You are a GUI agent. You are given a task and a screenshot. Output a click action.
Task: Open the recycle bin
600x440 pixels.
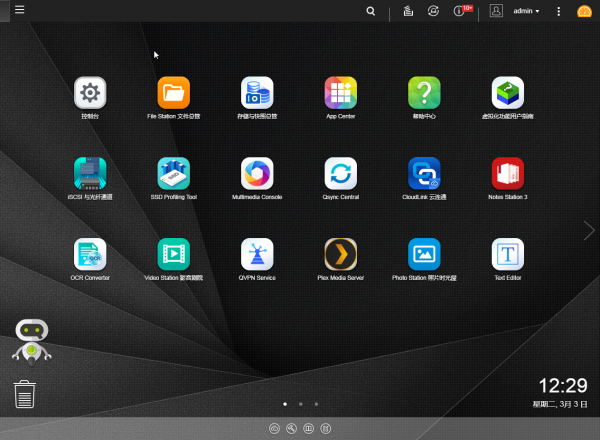(x=25, y=394)
